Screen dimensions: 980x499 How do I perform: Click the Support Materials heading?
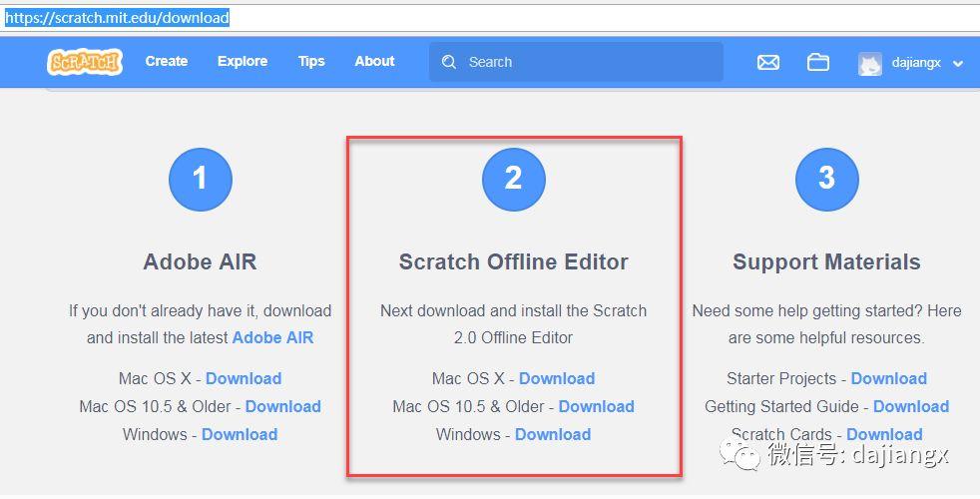826,261
